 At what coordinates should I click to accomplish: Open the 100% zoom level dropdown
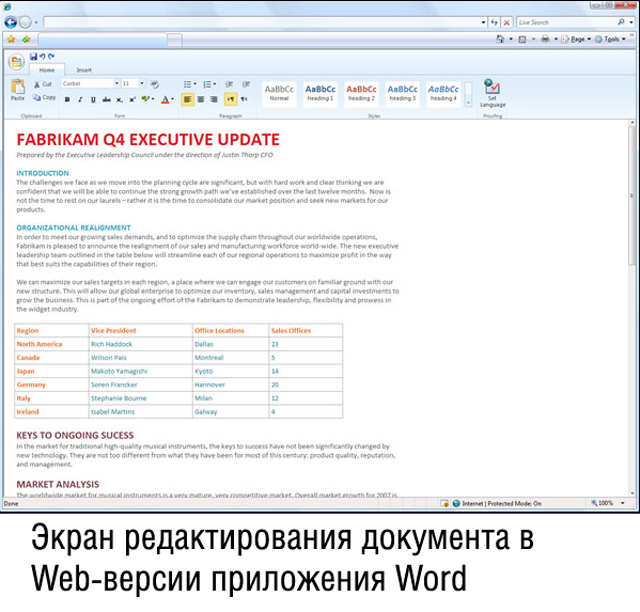(623, 503)
